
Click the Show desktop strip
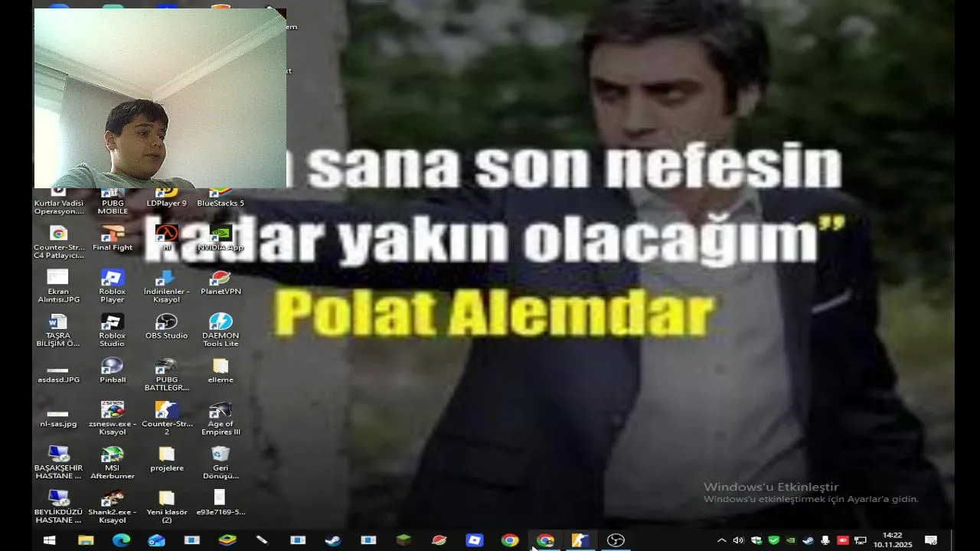click(x=952, y=540)
